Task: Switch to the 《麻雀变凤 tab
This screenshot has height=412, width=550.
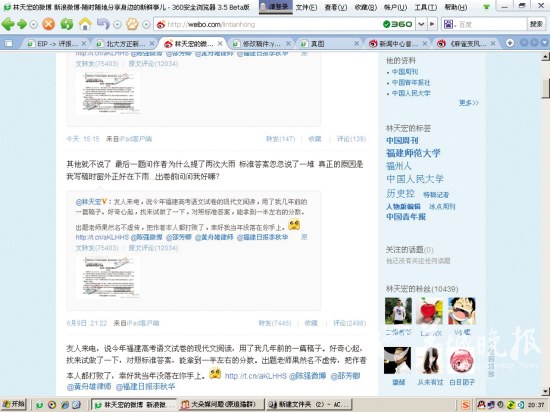Action: (466, 43)
